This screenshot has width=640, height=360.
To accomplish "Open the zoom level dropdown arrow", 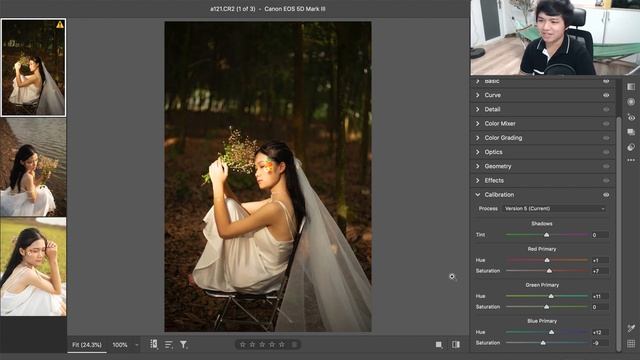I will [137, 345].
